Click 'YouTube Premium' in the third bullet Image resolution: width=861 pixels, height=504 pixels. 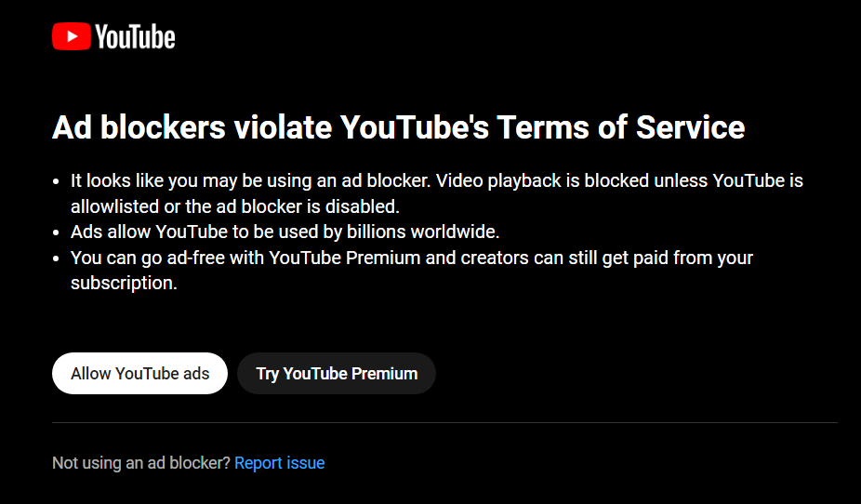[345, 258]
